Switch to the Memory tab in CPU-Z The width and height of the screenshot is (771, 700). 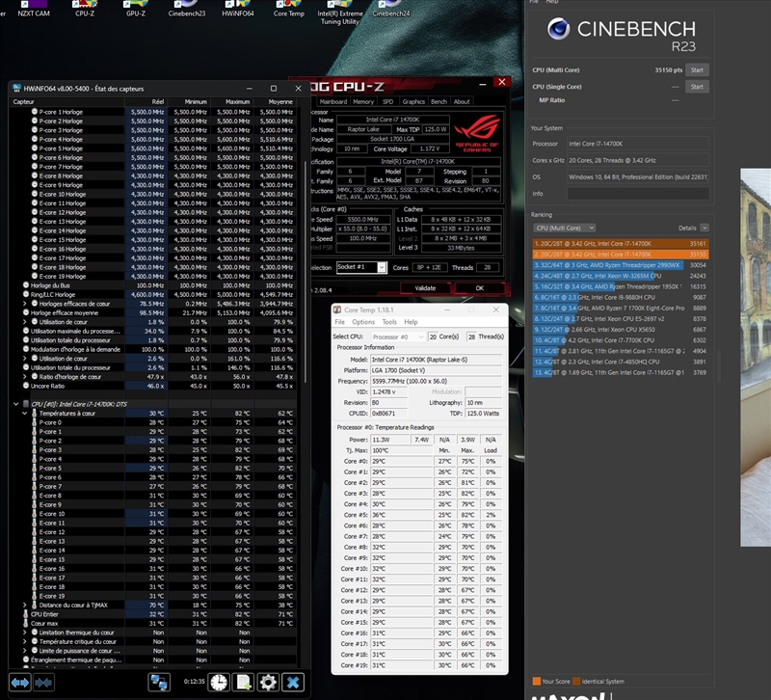tap(363, 101)
